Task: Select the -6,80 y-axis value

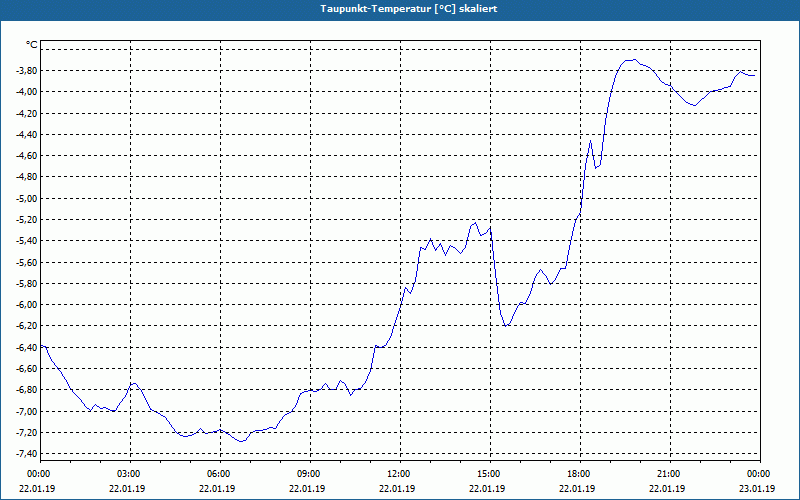Action: [27, 390]
